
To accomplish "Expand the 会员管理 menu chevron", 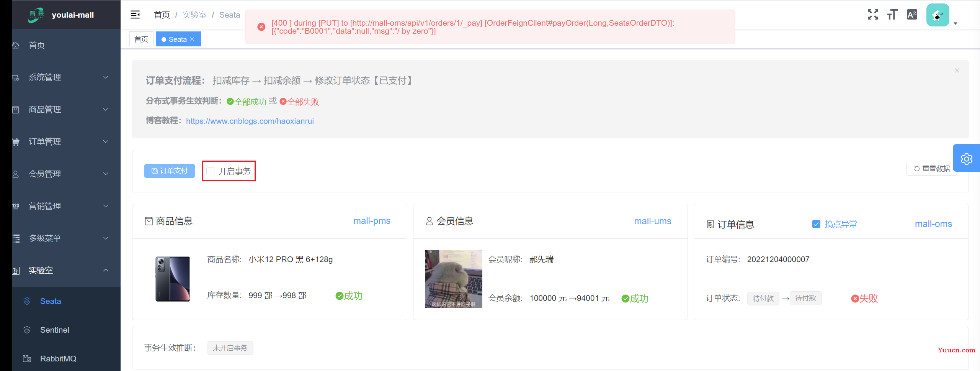I will coord(106,174).
